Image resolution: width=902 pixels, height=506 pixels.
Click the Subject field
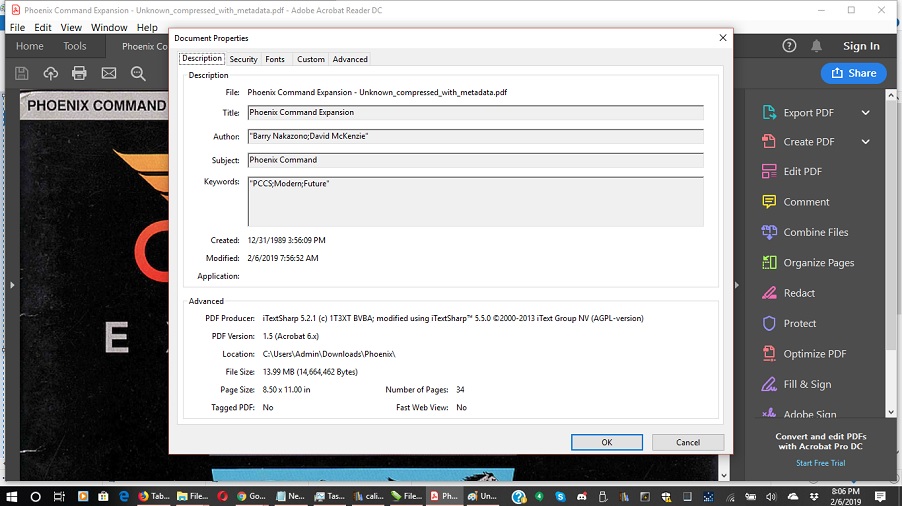pos(475,160)
